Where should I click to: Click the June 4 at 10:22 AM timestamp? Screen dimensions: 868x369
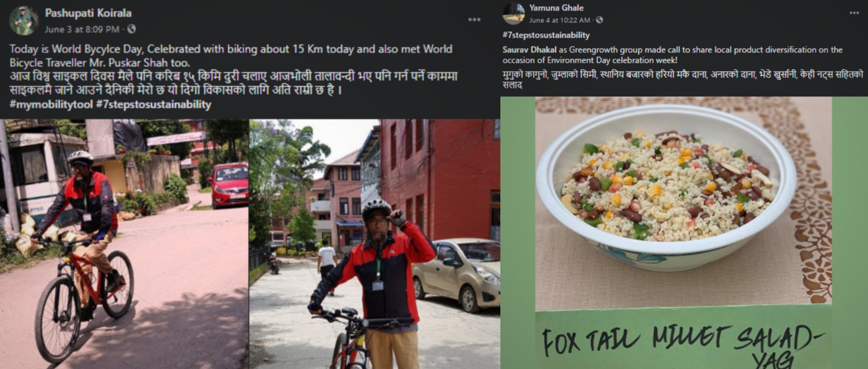click(x=559, y=20)
